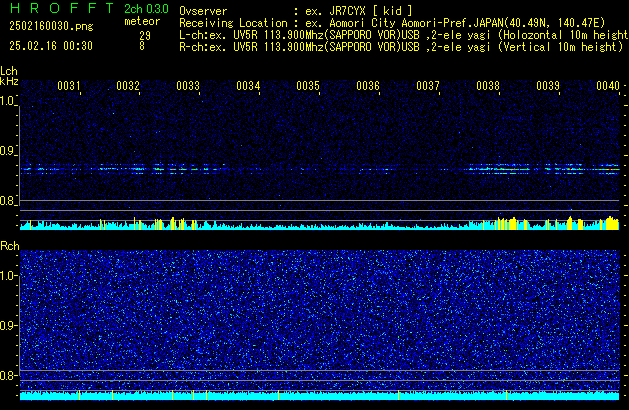Select time marker 0036
The width and height of the screenshot is (629, 410).
coord(368,86)
